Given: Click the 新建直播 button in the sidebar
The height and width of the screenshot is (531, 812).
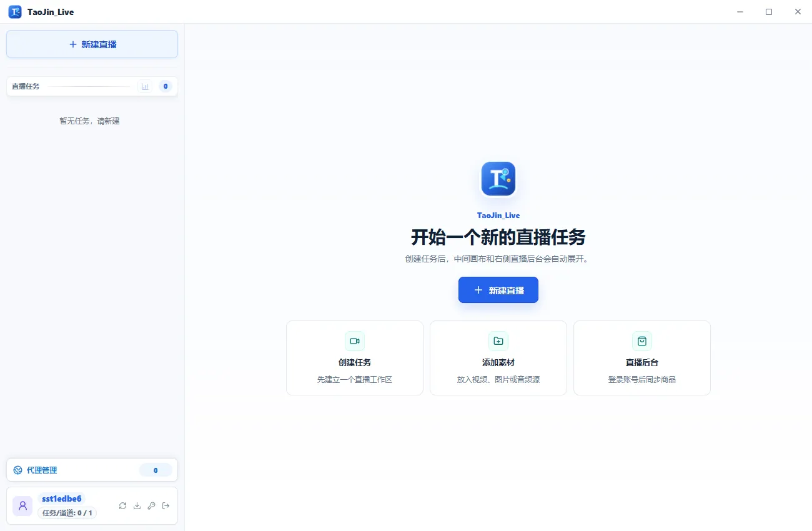Looking at the screenshot, I should [92, 44].
